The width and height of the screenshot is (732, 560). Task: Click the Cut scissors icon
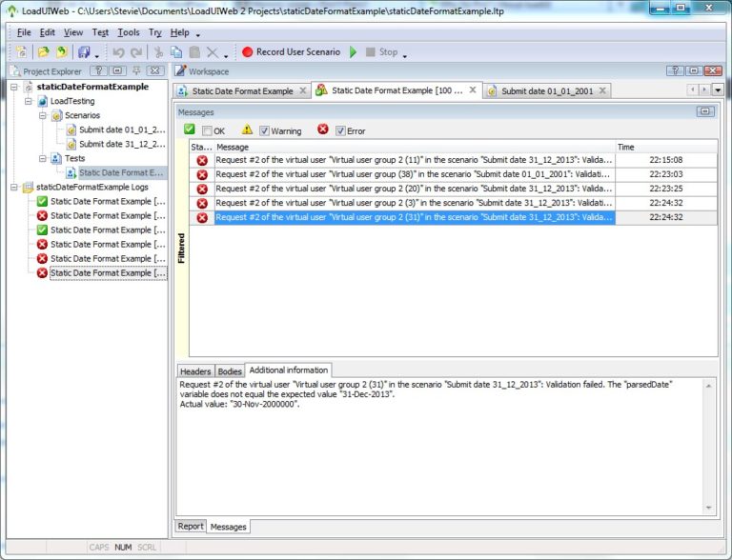click(x=159, y=52)
